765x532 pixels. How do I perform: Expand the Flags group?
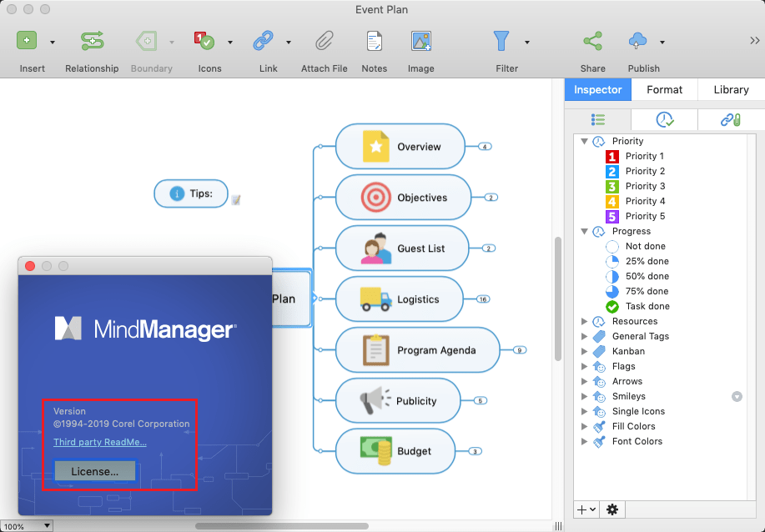pos(584,366)
